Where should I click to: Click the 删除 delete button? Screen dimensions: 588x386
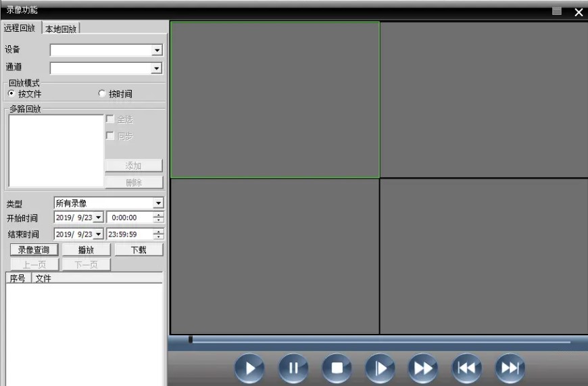point(134,183)
